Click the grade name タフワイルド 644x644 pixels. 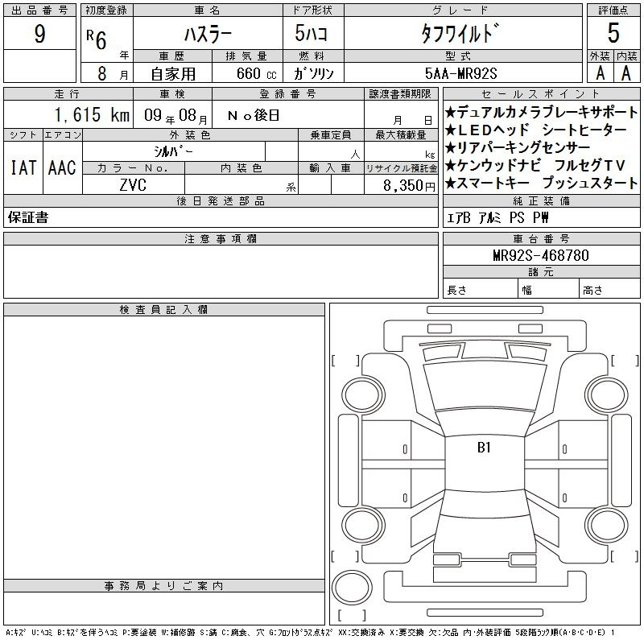coord(460,33)
